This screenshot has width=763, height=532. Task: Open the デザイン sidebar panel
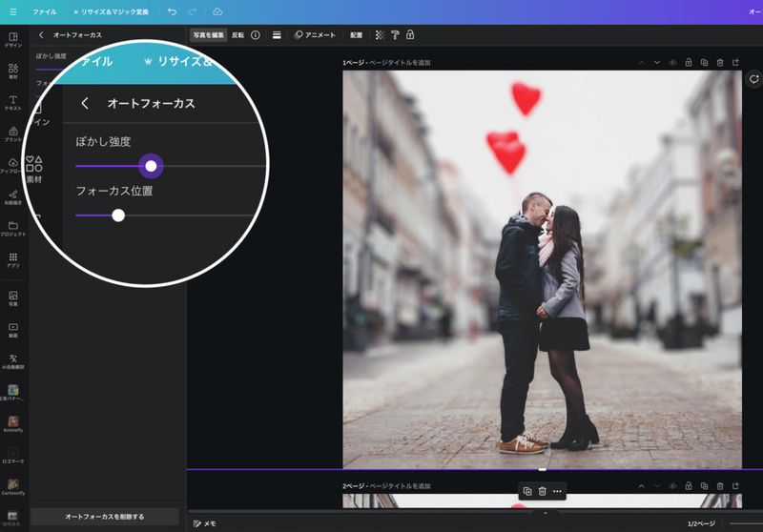(13, 40)
